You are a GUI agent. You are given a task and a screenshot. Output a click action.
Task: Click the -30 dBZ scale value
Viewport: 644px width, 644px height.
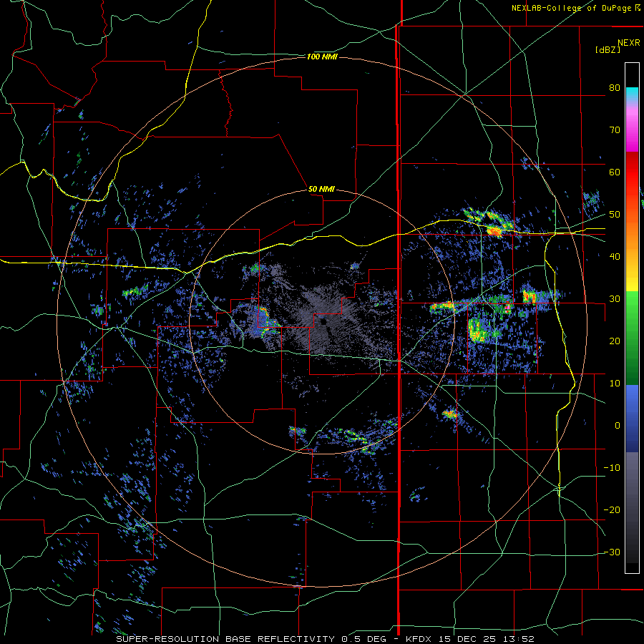tap(612, 552)
